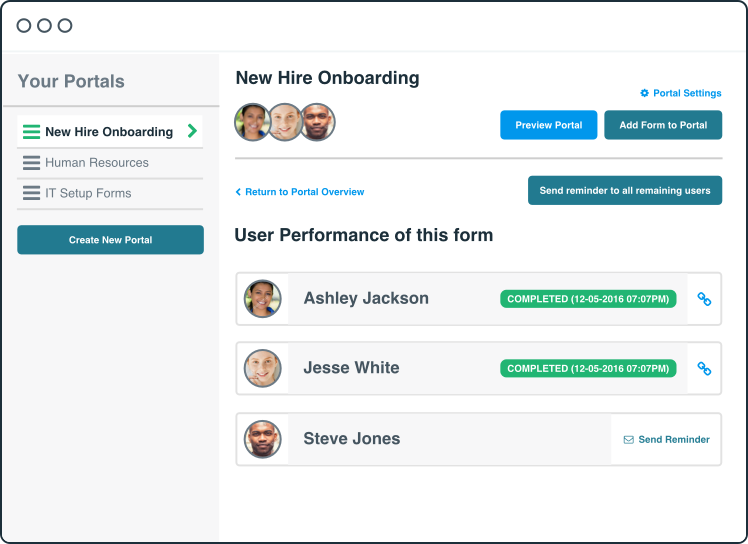This screenshot has height=544, width=748.
Task: Click Send reminder to all remaining users
Action: click(x=625, y=190)
